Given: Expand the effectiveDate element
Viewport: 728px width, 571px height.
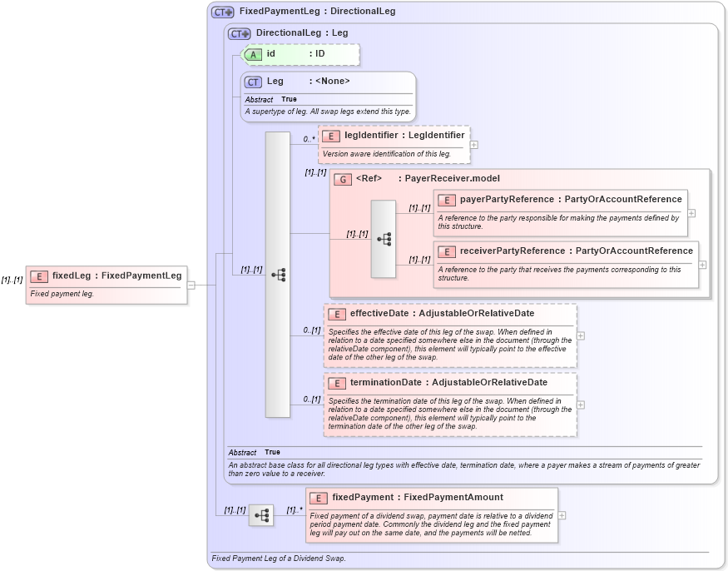Looking at the screenshot, I should [x=581, y=336].
